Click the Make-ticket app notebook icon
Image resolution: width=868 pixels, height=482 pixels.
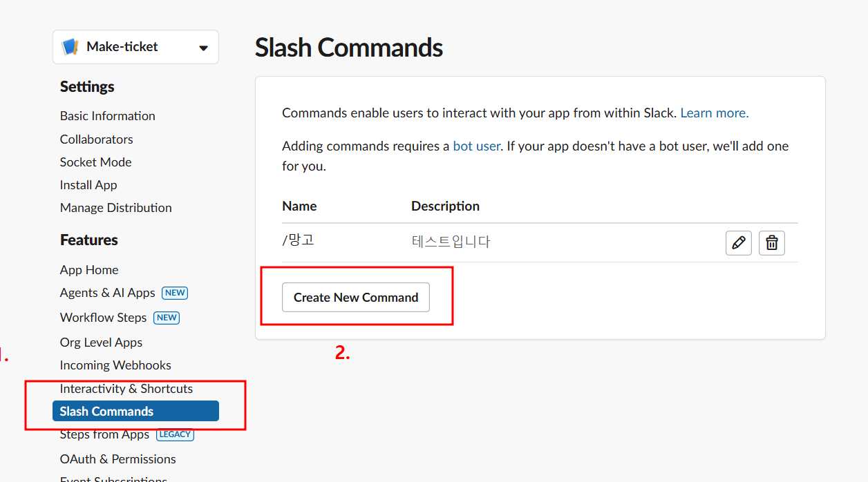[x=70, y=47]
